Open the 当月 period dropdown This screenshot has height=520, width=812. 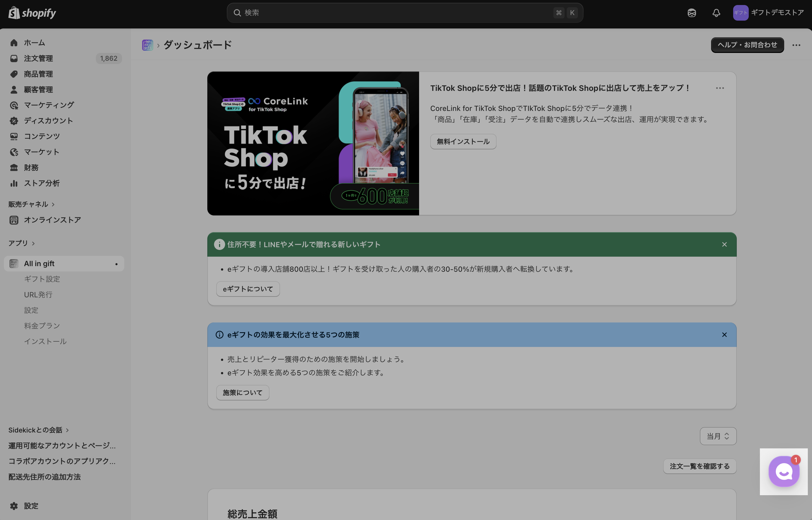tap(718, 436)
